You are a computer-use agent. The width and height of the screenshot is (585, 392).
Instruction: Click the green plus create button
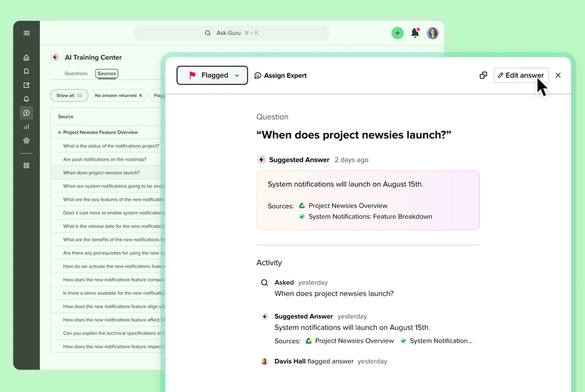point(397,33)
